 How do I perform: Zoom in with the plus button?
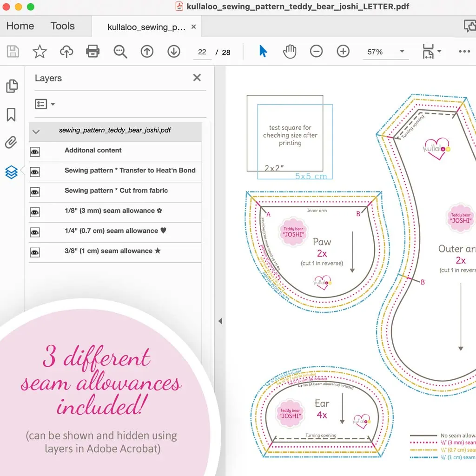[343, 51]
